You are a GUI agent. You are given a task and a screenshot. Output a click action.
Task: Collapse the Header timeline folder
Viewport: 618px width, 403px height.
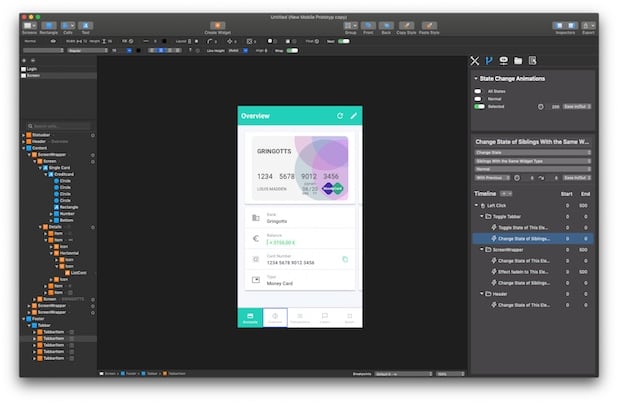pos(482,294)
